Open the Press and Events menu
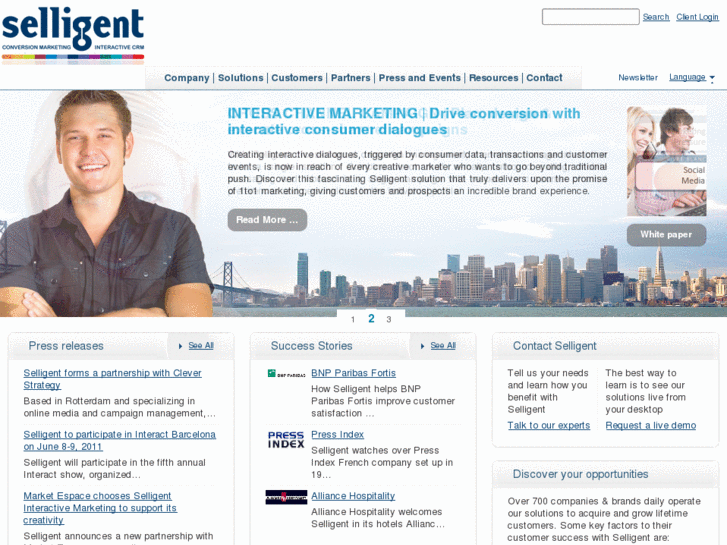The height and width of the screenshot is (545, 727). 420,78
